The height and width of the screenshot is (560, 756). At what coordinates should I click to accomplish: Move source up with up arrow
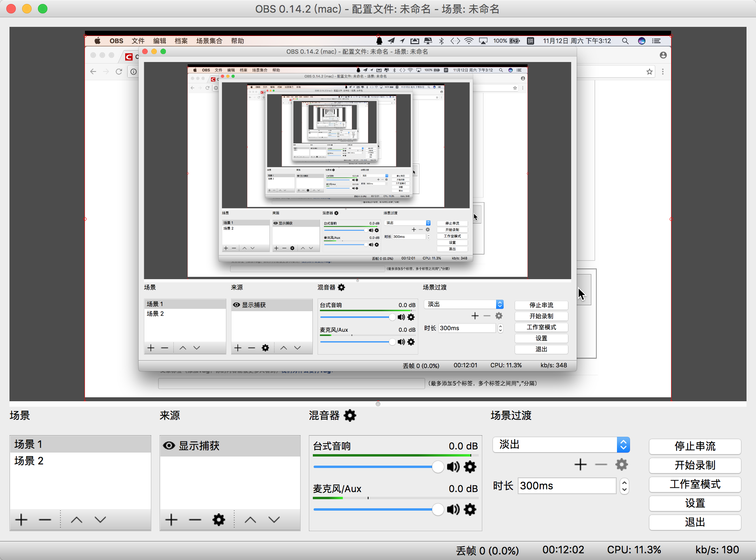click(250, 520)
